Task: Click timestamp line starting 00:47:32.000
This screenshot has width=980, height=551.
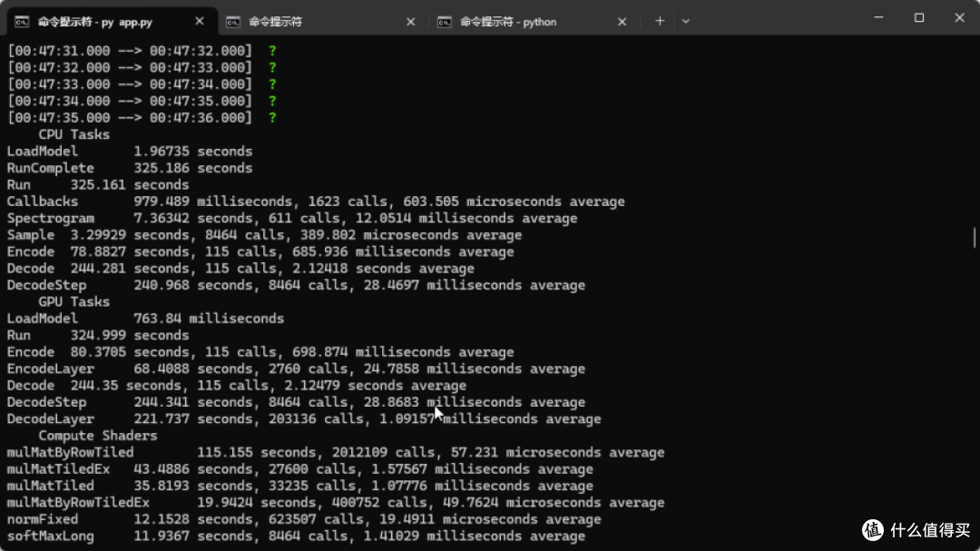Action: 142,67
